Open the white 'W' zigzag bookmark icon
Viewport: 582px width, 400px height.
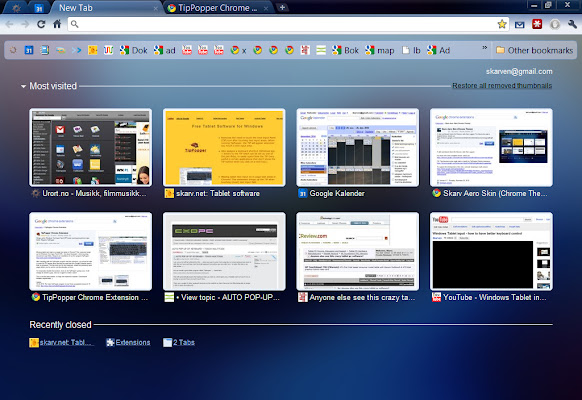click(108, 50)
